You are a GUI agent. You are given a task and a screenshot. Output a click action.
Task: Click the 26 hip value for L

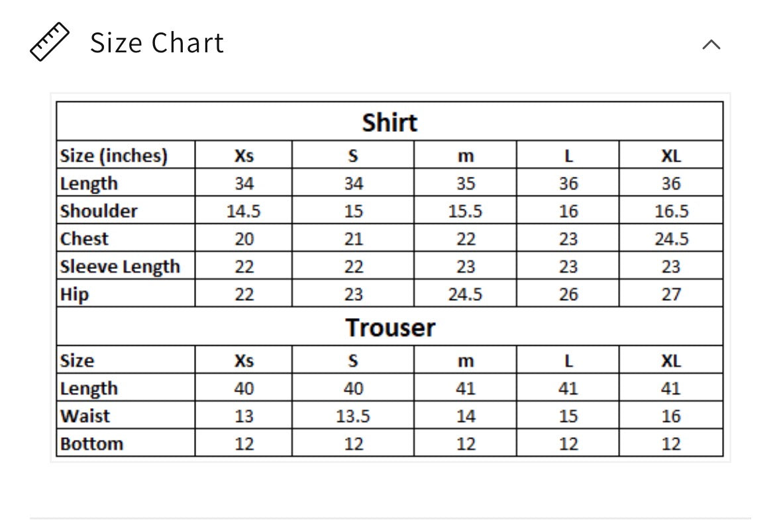(x=568, y=294)
